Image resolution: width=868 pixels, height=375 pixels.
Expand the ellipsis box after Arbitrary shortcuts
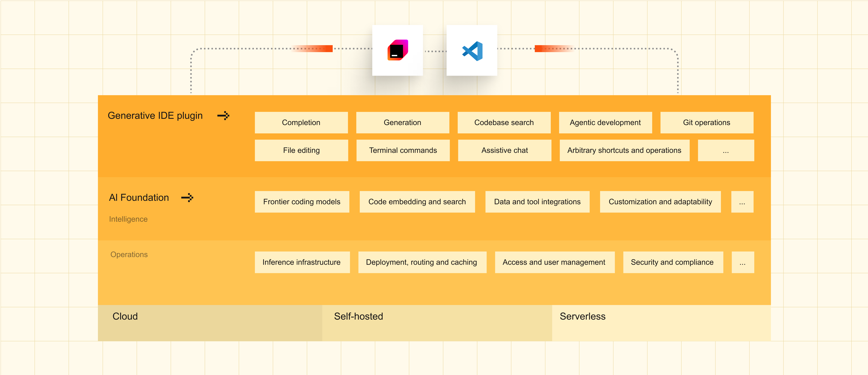(726, 151)
